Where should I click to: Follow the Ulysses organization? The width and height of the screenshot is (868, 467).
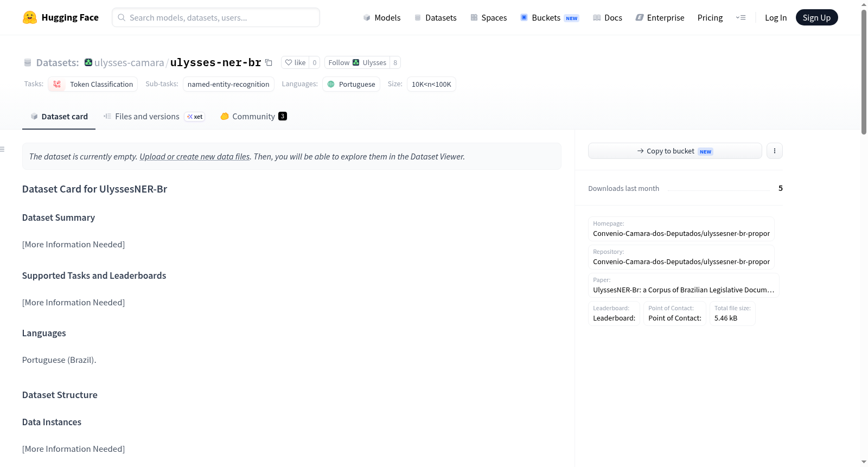(357, 62)
